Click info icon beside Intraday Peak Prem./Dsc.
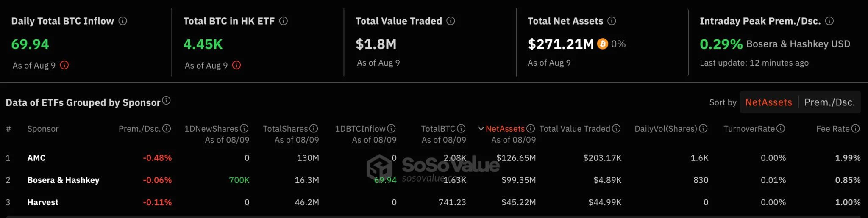Viewport: 868px width, 218px height. point(829,21)
